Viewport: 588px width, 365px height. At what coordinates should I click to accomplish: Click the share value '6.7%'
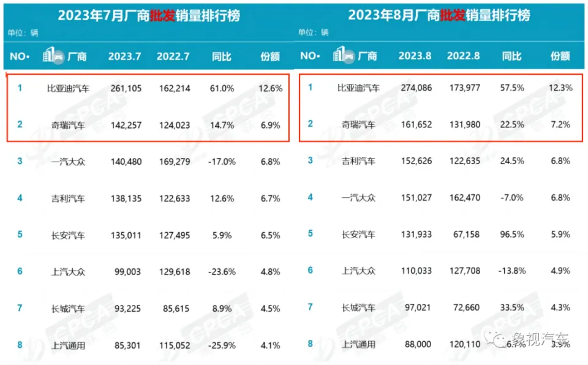click(x=270, y=198)
